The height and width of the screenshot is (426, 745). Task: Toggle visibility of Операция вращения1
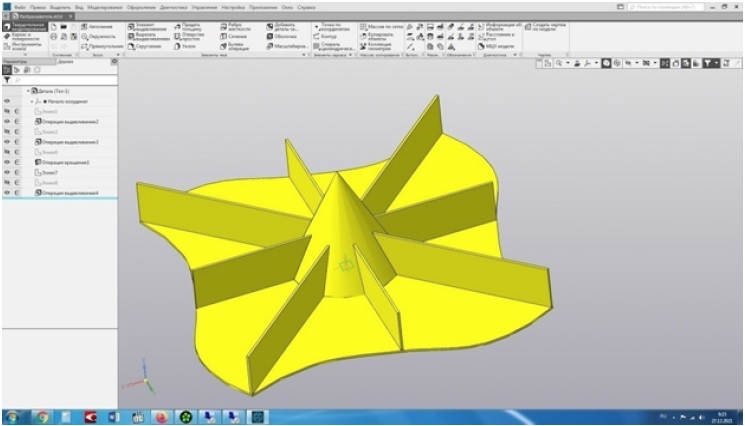(7, 162)
